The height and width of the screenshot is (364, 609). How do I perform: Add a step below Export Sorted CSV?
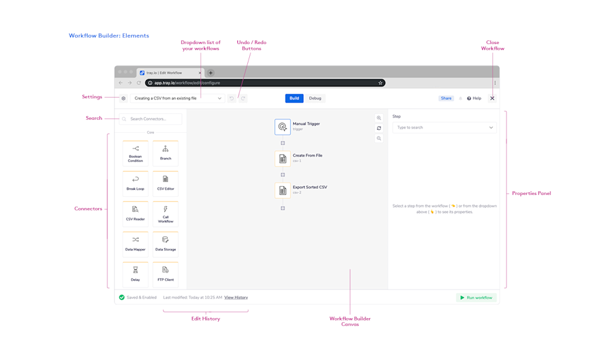pyautogui.click(x=283, y=207)
